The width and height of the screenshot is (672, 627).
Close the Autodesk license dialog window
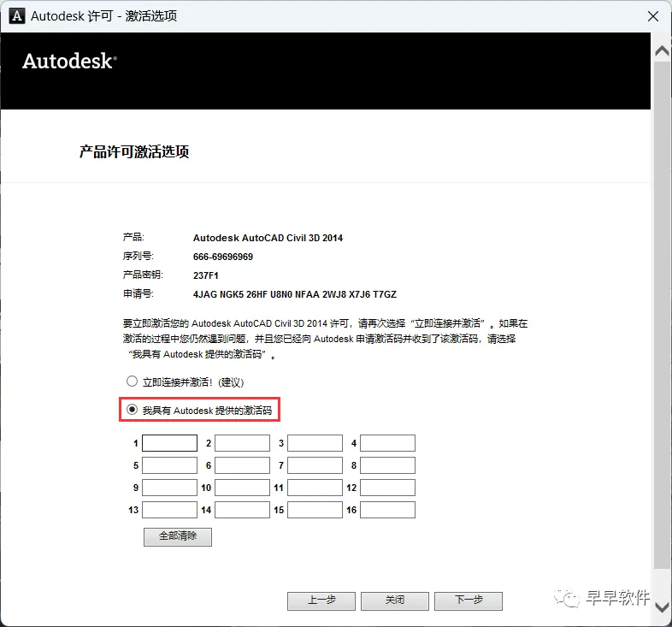click(x=653, y=16)
